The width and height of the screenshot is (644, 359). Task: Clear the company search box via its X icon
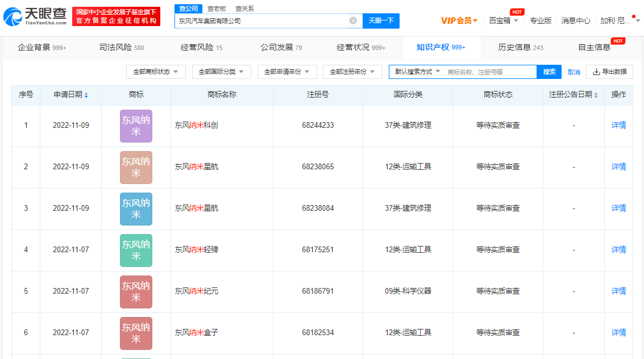354,20
